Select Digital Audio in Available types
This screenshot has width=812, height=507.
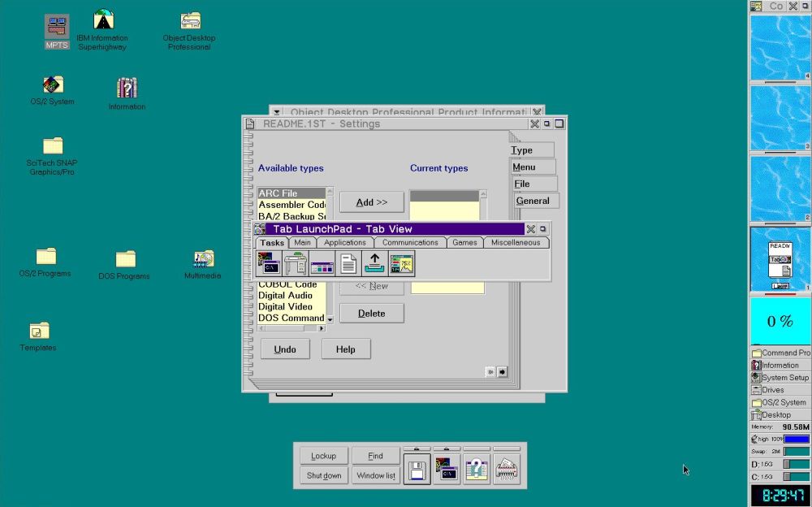click(292, 296)
